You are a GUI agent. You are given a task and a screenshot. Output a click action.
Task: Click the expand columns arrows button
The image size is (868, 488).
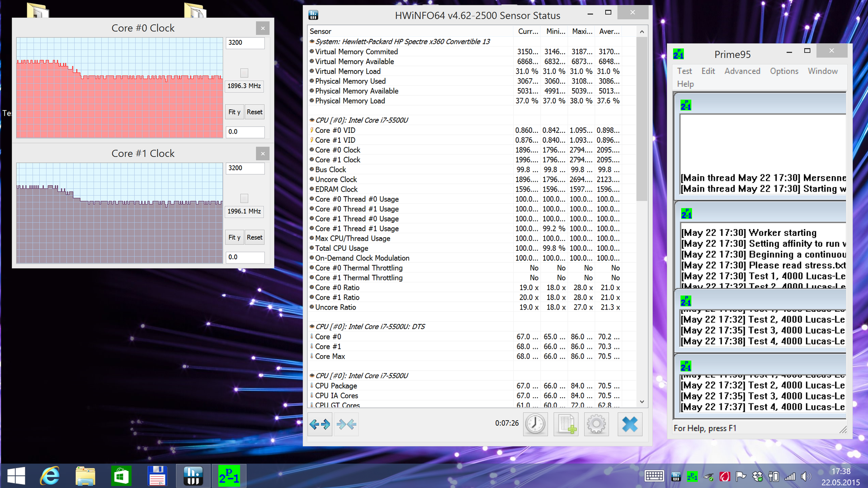pos(320,424)
